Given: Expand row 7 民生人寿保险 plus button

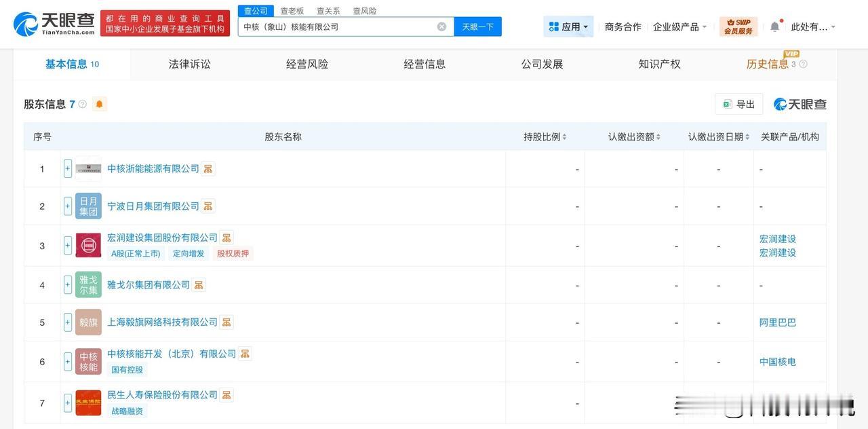Looking at the screenshot, I should [68, 403].
